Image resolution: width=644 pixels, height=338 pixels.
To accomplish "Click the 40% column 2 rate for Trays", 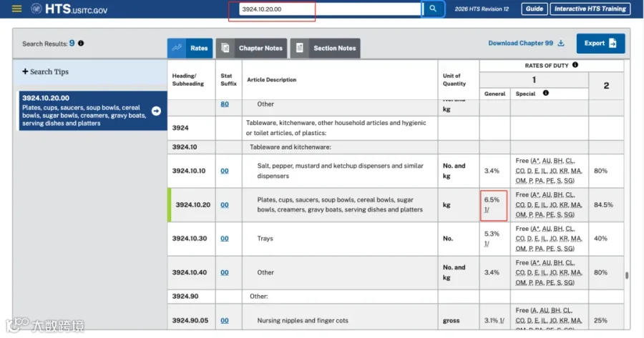I will click(x=600, y=239).
